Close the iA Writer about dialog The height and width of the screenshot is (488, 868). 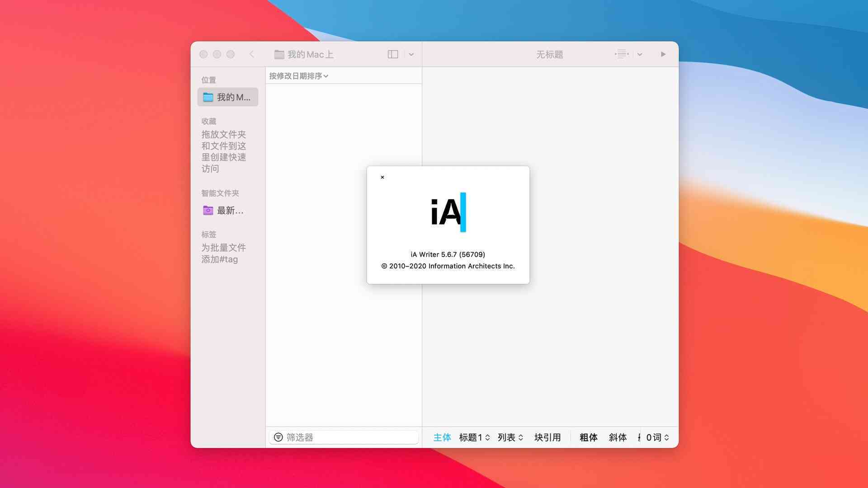pos(382,177)
